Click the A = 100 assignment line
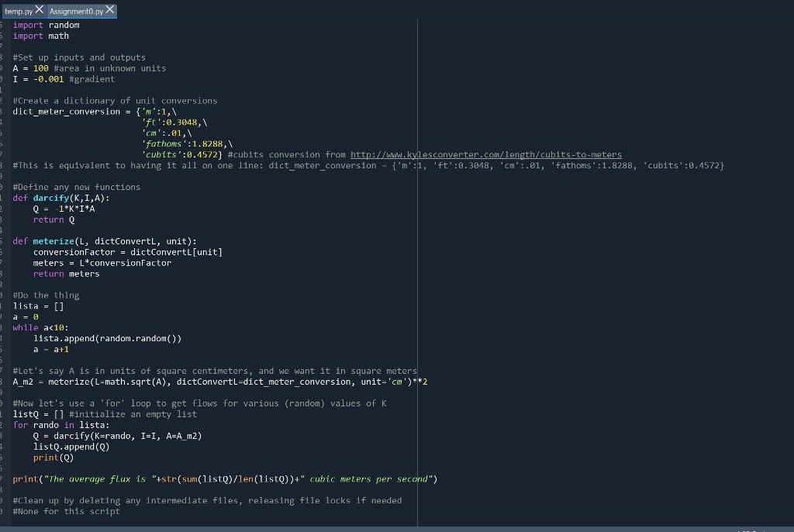This screenshot has height=532, width=794. [x=31, y=68]
